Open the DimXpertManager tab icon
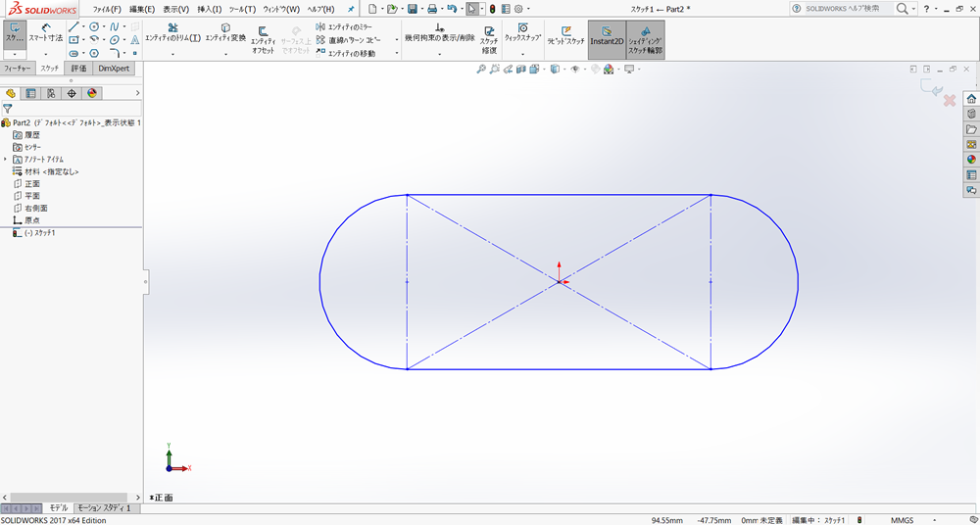The height and width of the screenshot is (525, 980). click(72, 93)
